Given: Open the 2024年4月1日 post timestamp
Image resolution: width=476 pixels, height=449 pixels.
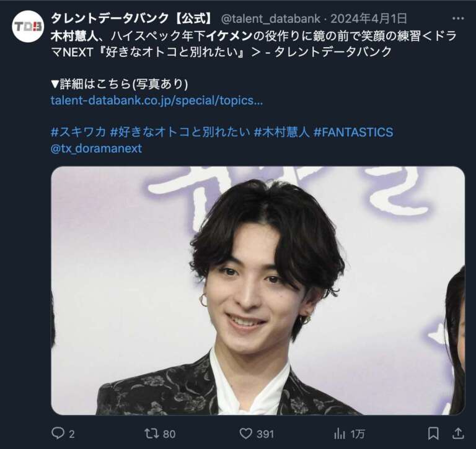Looking at the screenshot, I should (x=369, y=19).
